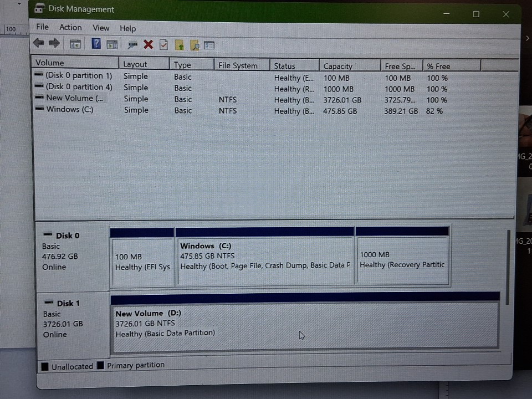This screenshot has height=399, width=532.
Task: Click the Back arrow toolbar icon
Action: point(38,44)
